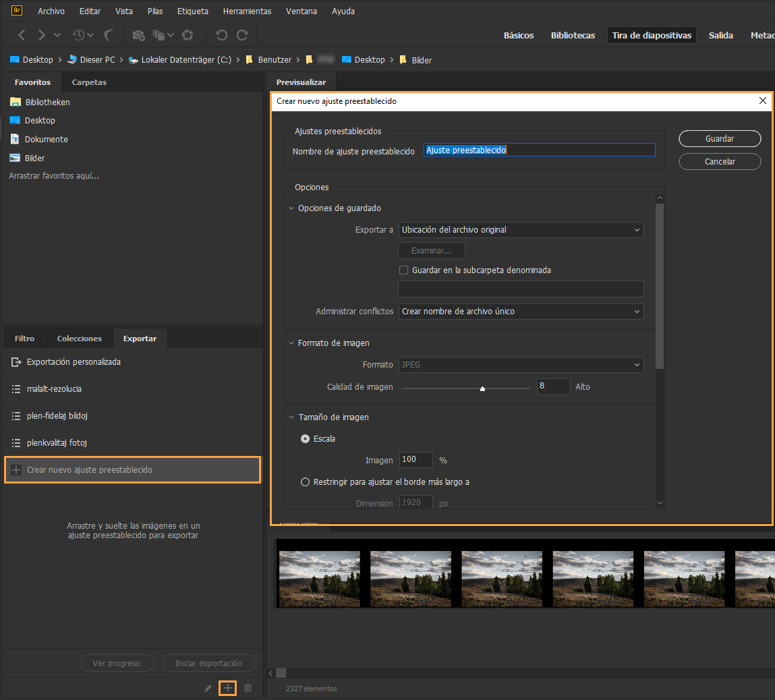This screenshot has height=700, width=775.
Task: Click the boomerang return-to-app icon
Action: (109, 35)
